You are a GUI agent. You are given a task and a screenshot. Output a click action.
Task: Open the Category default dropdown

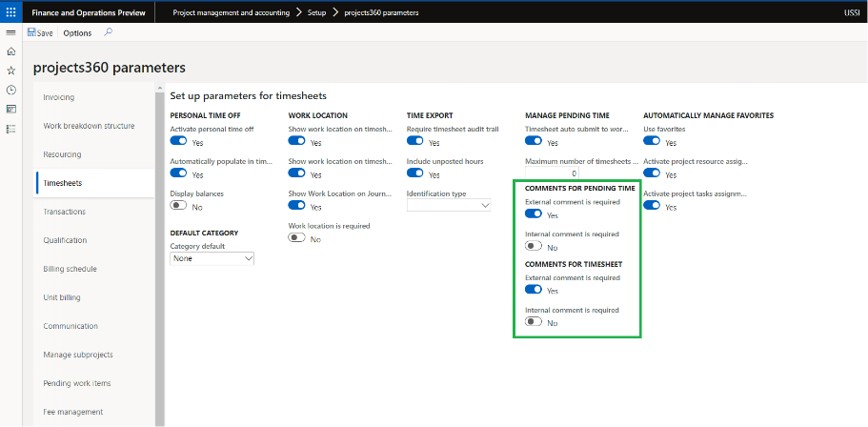(212, 258)
